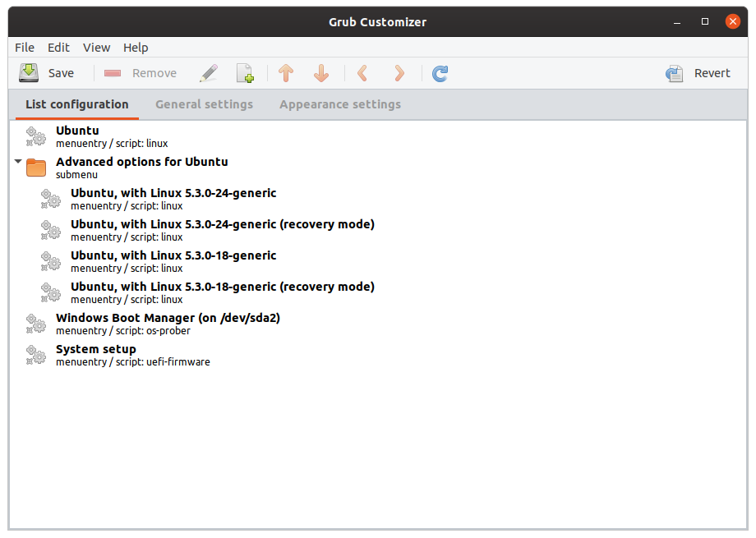Open the File menu
This screenshot has height=538, width=756.
25,48
